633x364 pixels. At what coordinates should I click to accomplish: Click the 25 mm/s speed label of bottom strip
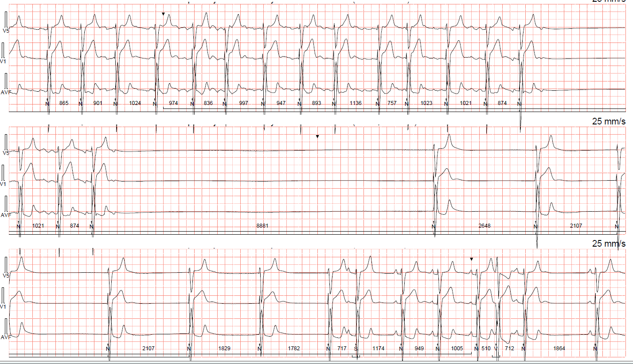(609, 244)
